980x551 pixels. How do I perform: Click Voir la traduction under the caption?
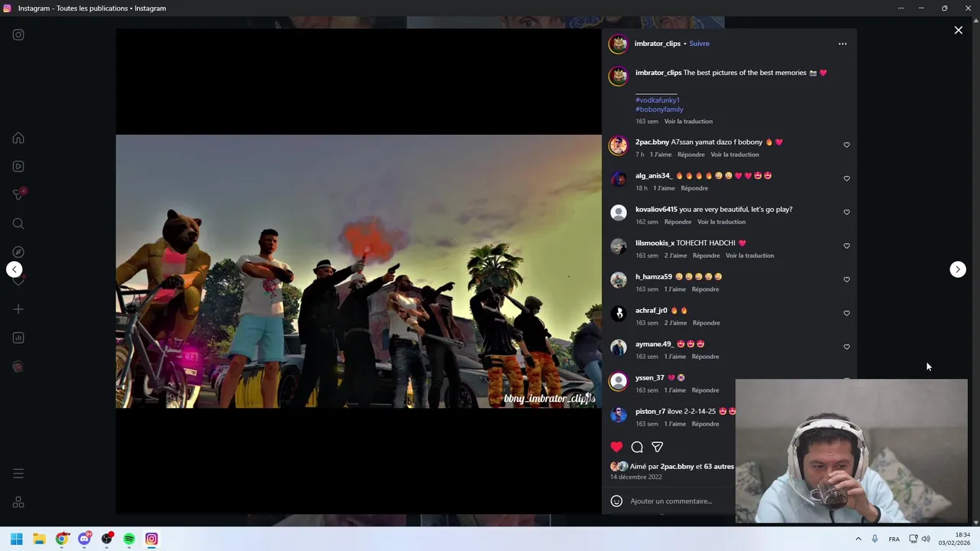pos(688,122)
